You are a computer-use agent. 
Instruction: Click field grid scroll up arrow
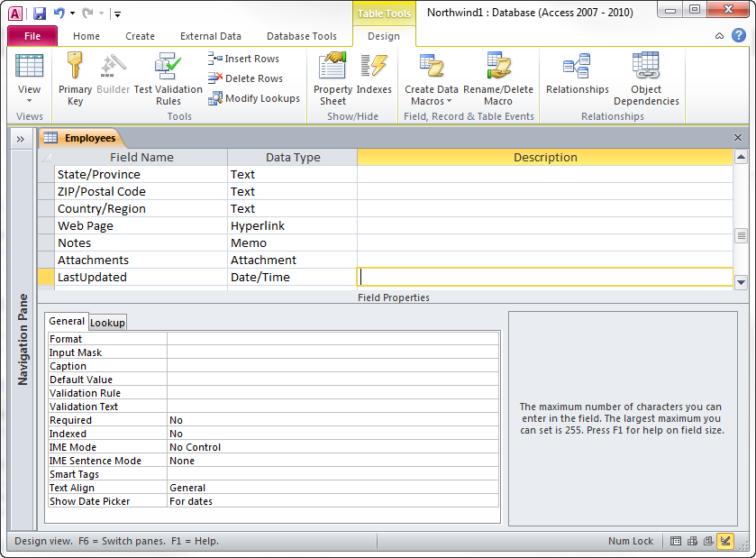741,157
